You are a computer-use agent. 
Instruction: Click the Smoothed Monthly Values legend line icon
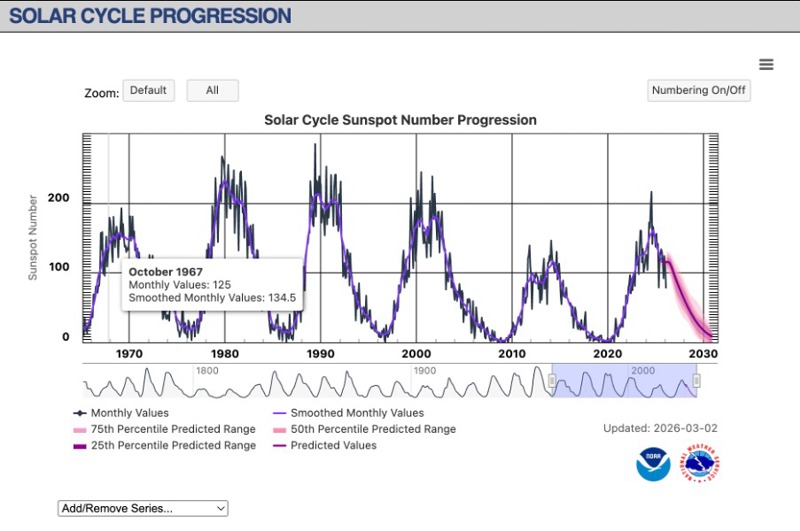(x=278, y=413)
